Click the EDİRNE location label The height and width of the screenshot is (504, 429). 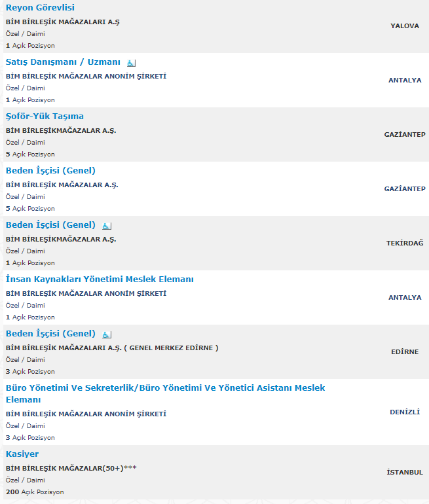tap(405, 351)
